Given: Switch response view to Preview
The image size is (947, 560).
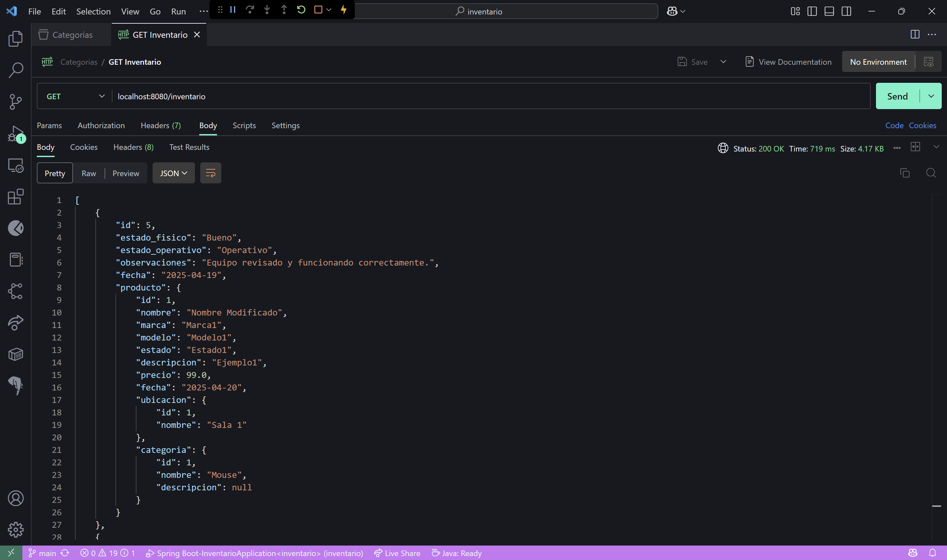Looking at the screenshot, I should coord(126,173).
